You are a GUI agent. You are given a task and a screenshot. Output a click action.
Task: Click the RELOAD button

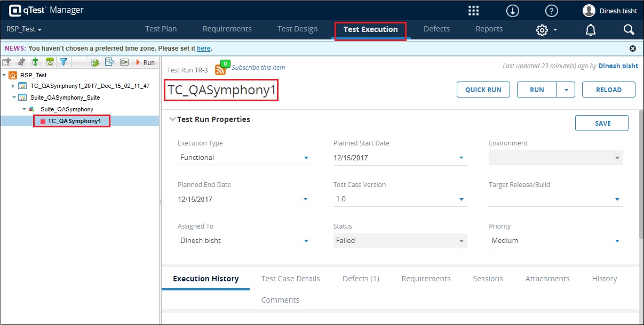pos(609,90)
